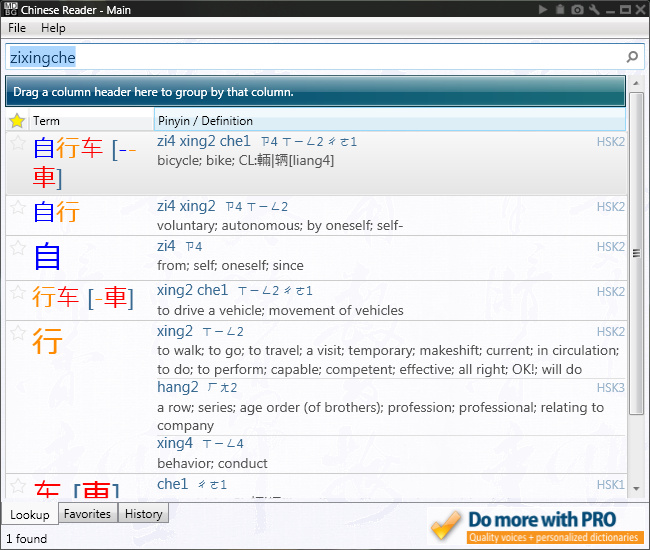650x550 pixels.
Task: Click definition to drive a vehicle
Action: coord(280,310)
